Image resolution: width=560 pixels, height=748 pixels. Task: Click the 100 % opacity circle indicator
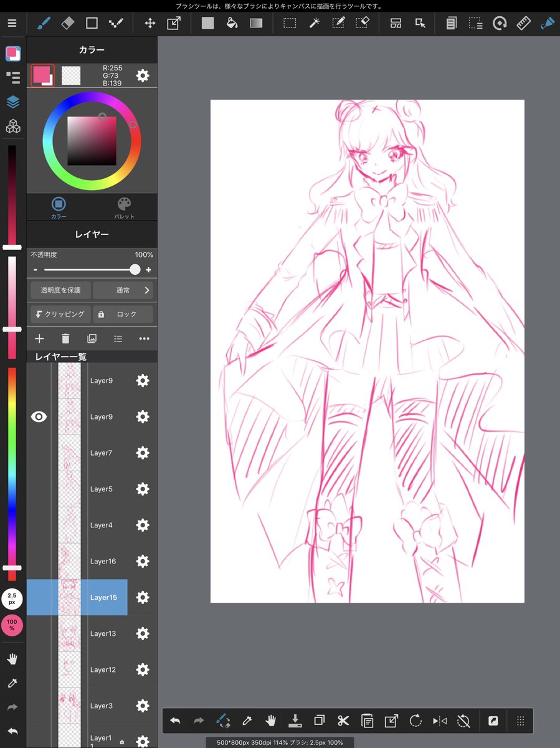click(12, 625)
